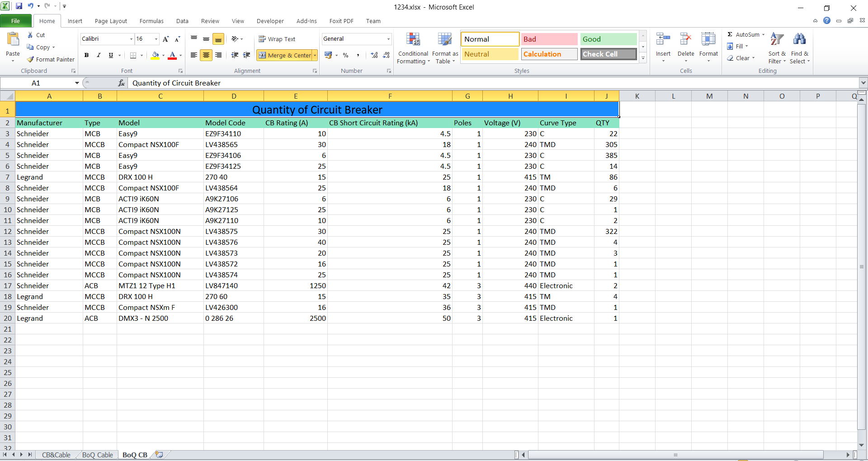Click the Delete cells icon
This screenshot has width=868, height=461.
(686, 39)
